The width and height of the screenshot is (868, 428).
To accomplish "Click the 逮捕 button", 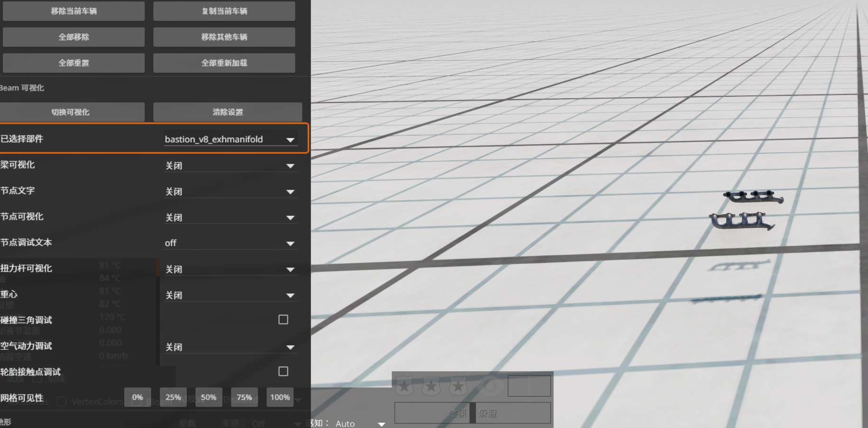I will [x=432, y=413].
